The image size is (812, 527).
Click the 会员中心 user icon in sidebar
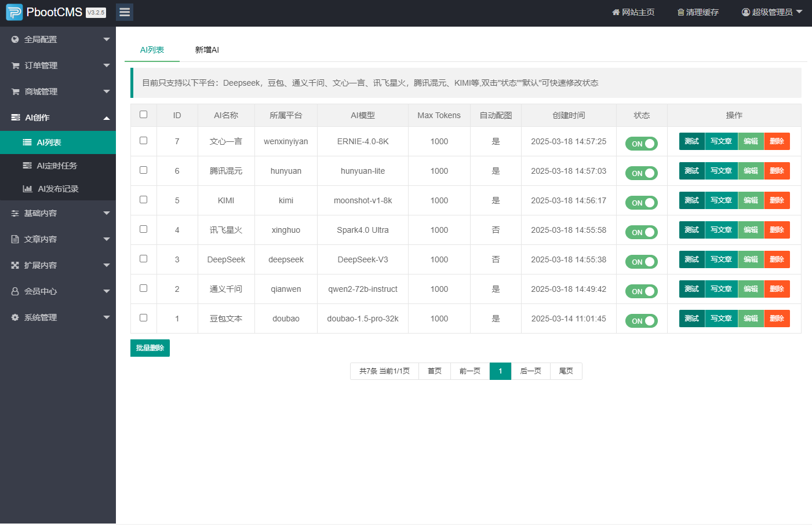tap(15, 291)
